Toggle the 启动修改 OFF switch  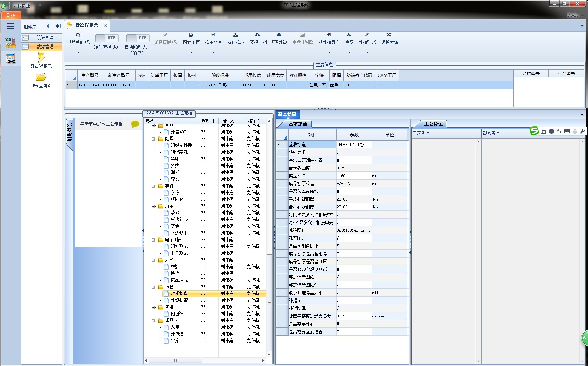138,38
